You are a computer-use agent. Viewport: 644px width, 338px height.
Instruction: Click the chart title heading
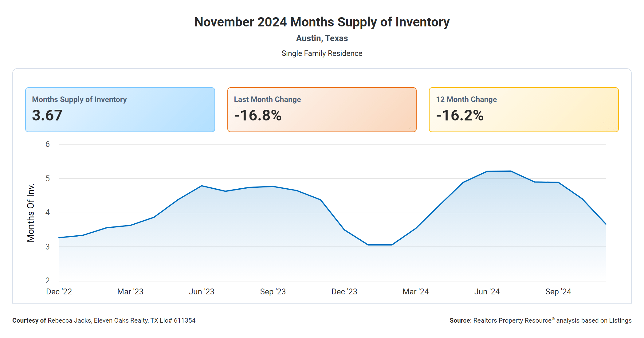tap(322, 22)
